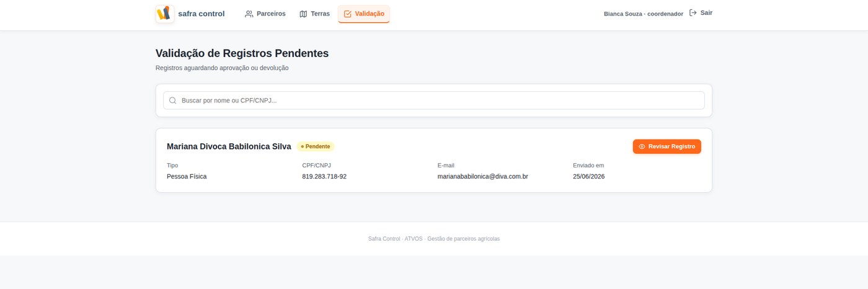Open the Parceiros menu item
868x289 pixels.
[265, 14]
